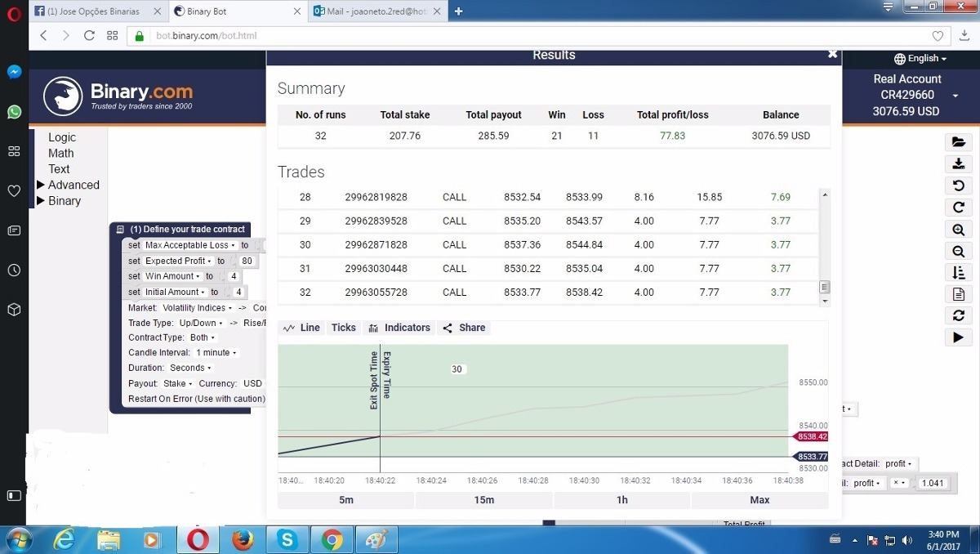980x554 pixels.
Task: Open Skype from the Windows taskbar
Action: (x=287, y=539)
